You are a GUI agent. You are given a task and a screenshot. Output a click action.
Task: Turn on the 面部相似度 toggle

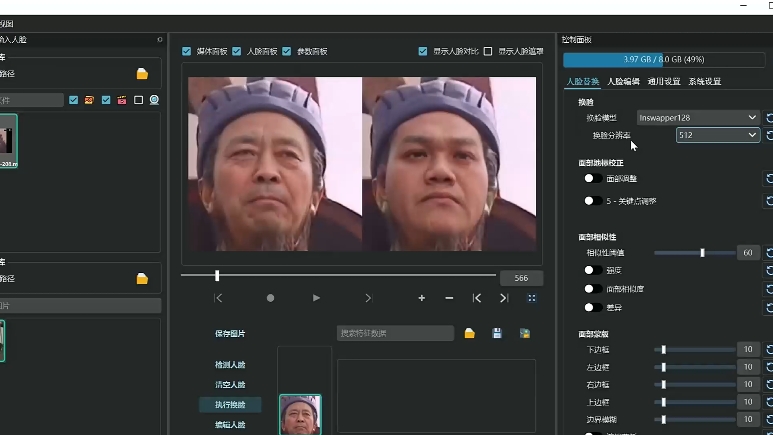(593, 289)
